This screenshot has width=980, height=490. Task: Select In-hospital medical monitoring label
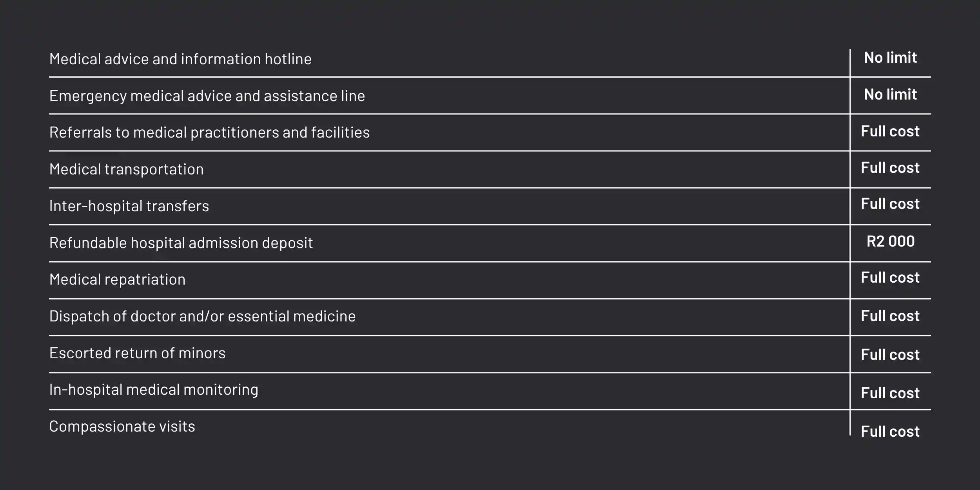coord(154,390)
